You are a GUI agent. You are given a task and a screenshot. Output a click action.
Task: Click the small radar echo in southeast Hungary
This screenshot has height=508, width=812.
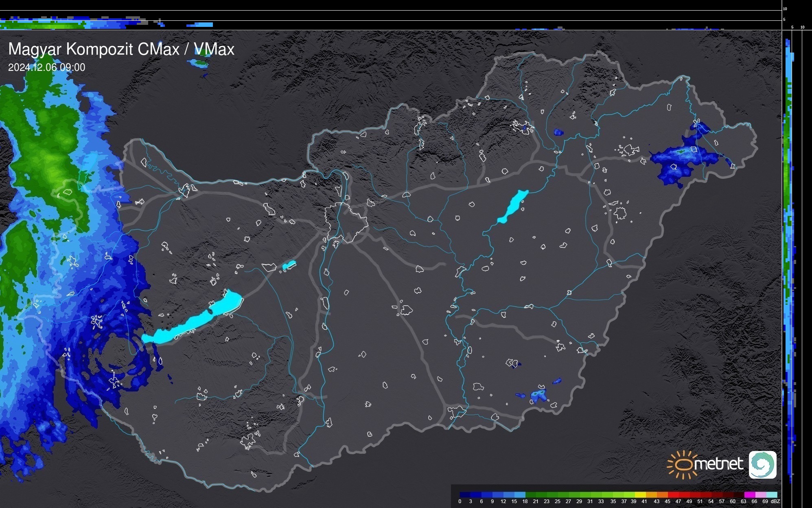pyautogui.click(x=538, y=395)
